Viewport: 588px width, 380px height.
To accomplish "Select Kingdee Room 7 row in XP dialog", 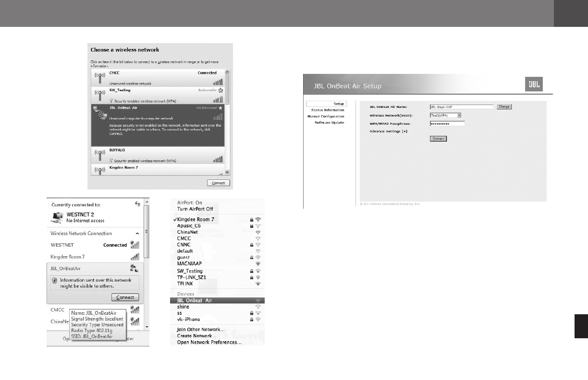I will click(x=158, y=170).
